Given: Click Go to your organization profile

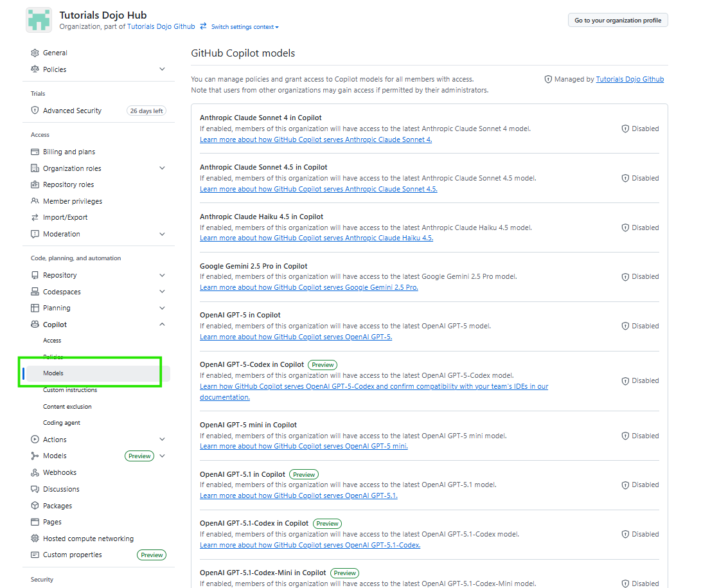Looking at the screenshot, I should (x=617, y=20).
